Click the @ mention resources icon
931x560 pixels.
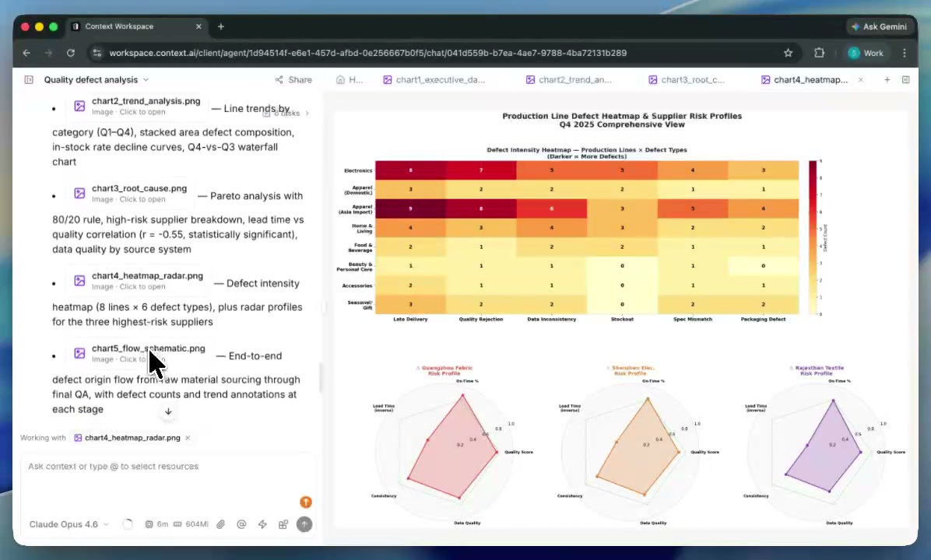click(x=241, y=524)
